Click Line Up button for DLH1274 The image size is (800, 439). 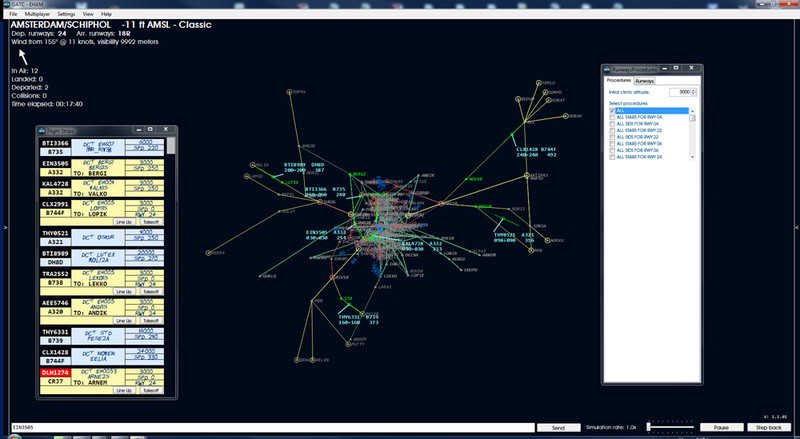point(124,391)
